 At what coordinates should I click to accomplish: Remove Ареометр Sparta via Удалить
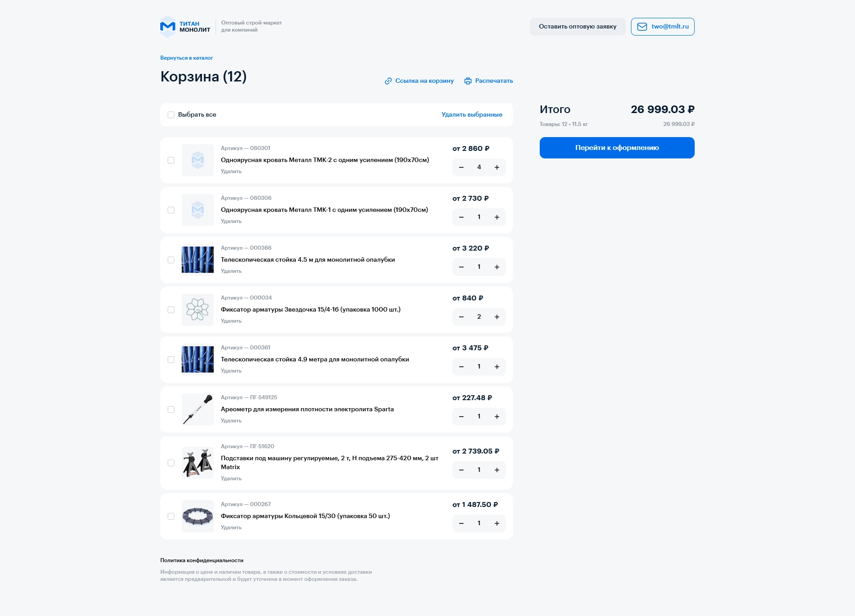231,421
